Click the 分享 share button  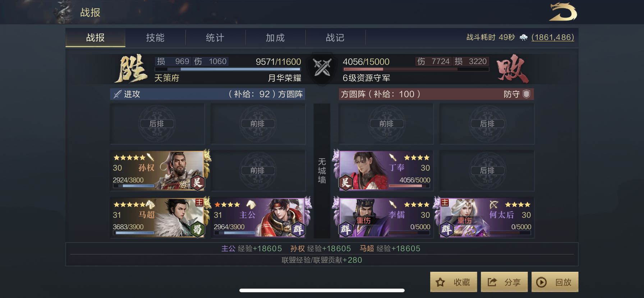[504, 282]
